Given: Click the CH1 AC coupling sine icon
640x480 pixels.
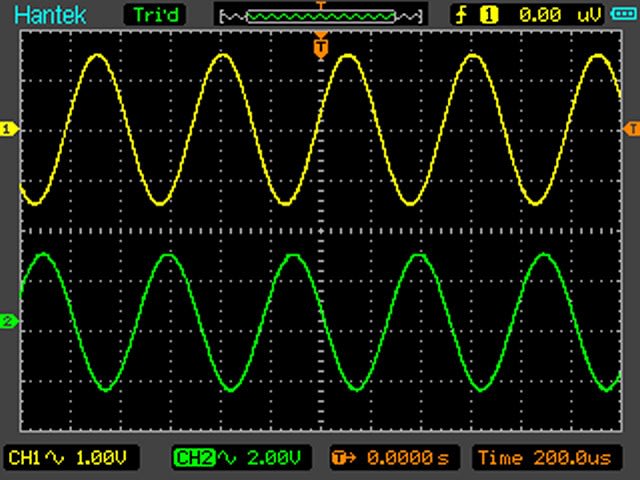Looking at the screenshot, I should (55, 458).
